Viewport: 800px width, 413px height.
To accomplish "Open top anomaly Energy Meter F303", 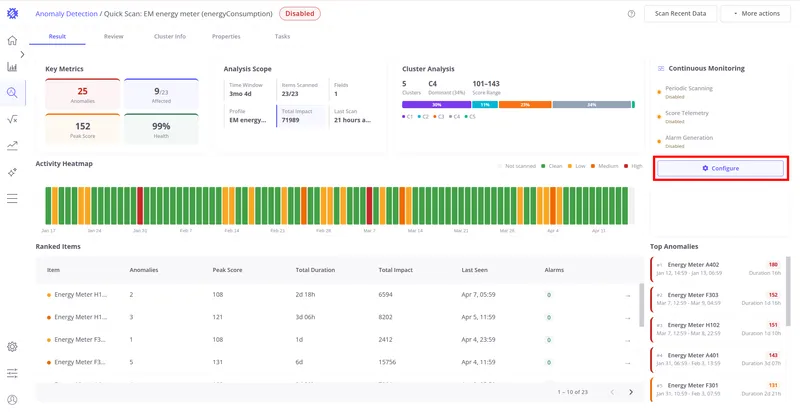I will pos(716,299).
